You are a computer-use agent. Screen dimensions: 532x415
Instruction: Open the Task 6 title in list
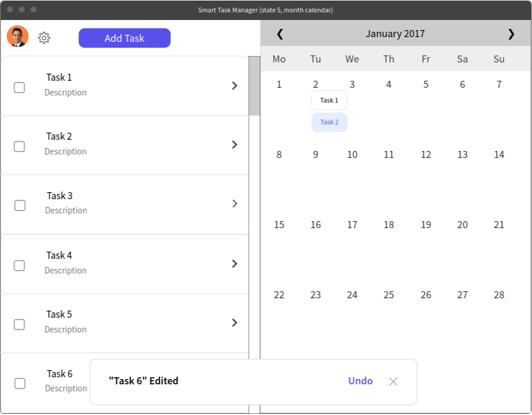(60, 374)
